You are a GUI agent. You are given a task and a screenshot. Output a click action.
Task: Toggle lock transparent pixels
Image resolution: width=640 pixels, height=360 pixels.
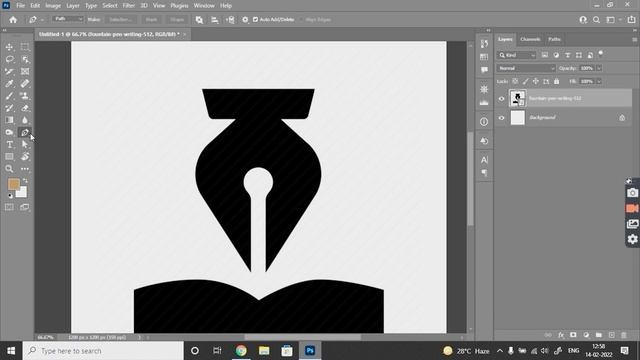tap(516, 81)
